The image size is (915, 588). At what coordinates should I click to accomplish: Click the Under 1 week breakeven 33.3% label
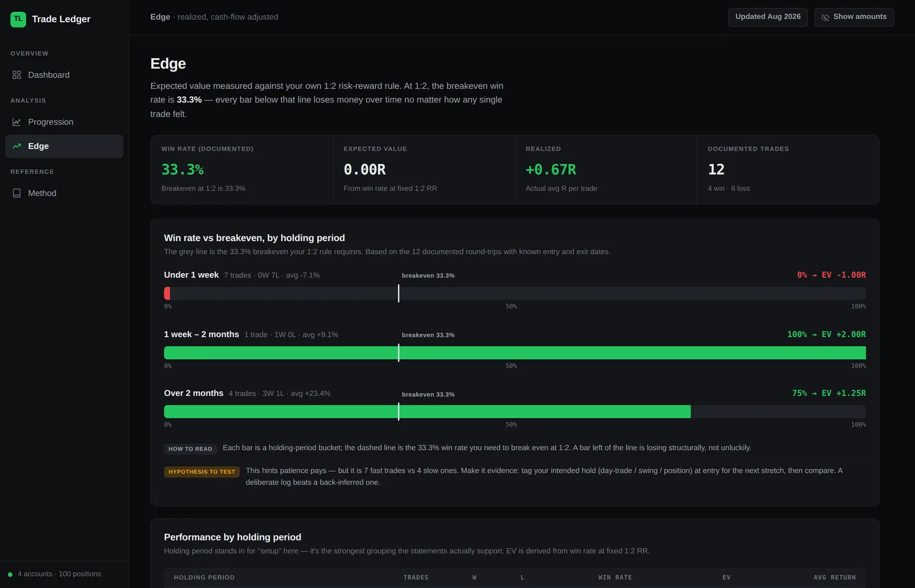(428, 276)
